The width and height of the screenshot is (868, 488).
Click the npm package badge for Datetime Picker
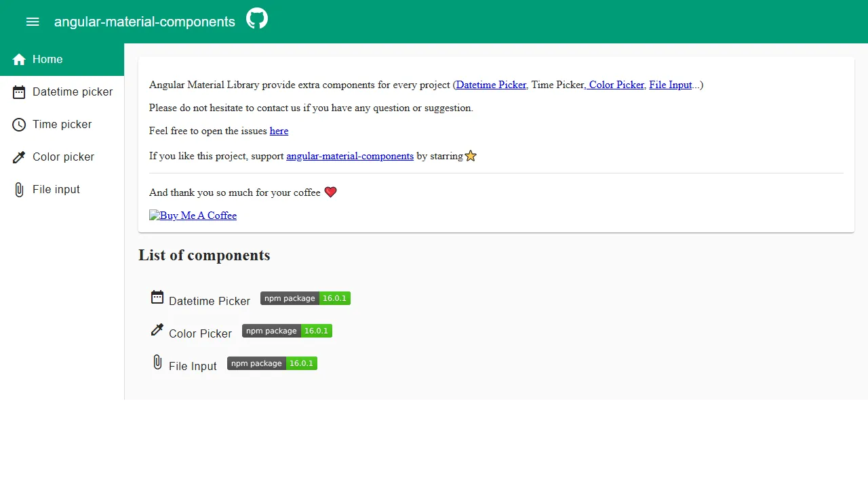click(x=290, y=298)
